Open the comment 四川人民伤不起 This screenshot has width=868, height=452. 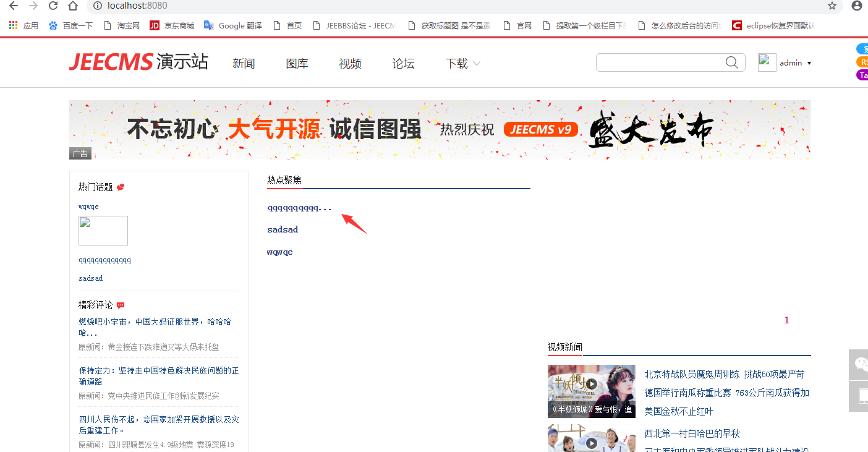(x=158, y=425)
